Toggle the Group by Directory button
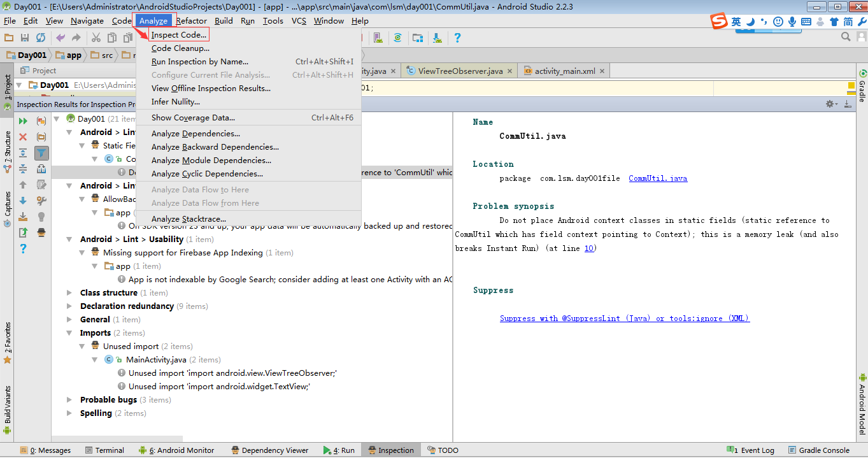This screenshot has height=458, width=868. [x=41, y=137]
